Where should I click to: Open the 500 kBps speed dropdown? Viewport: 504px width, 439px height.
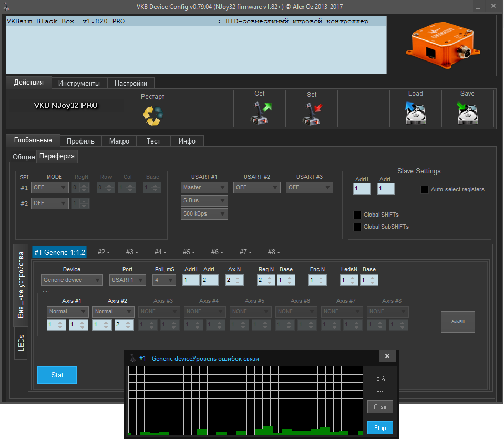point(204,214)
